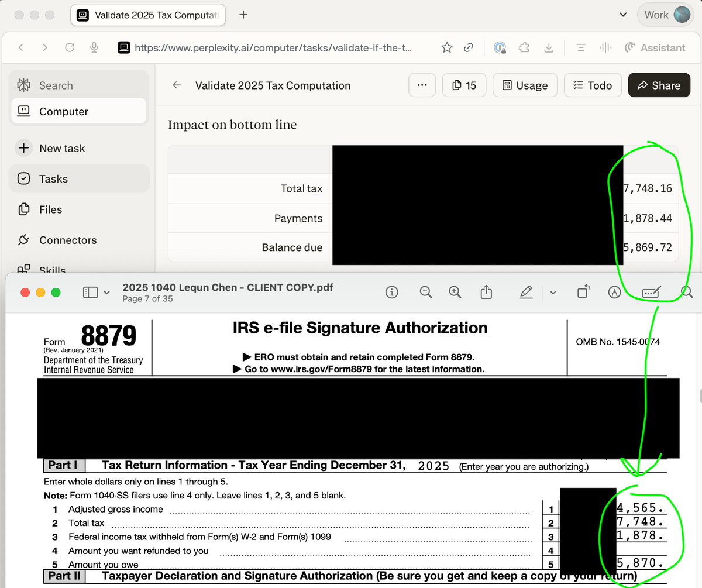Expand the Preview sidebar view dropdown

point(106,293)
